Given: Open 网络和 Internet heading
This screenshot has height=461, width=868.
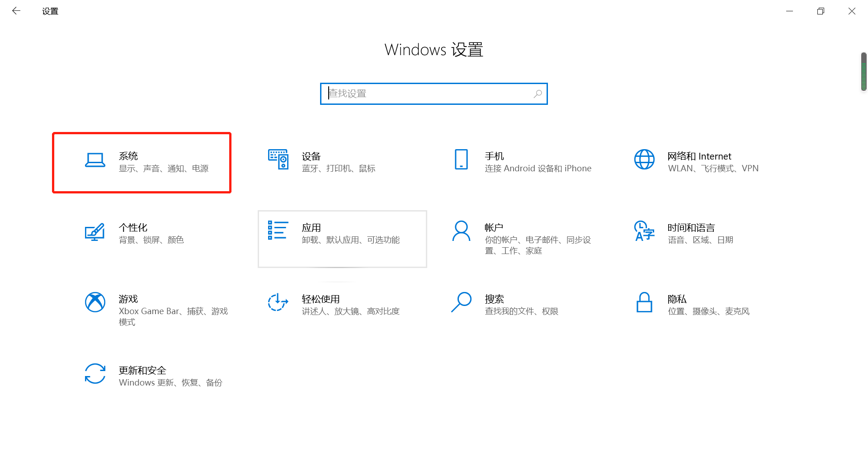Looking at the screenshot, I should [x=699, y=156].
